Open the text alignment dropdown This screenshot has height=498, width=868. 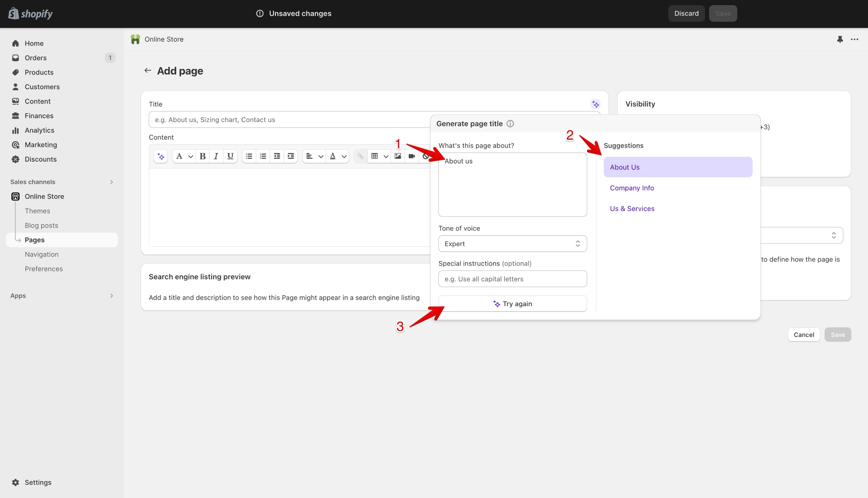(314, 156)
